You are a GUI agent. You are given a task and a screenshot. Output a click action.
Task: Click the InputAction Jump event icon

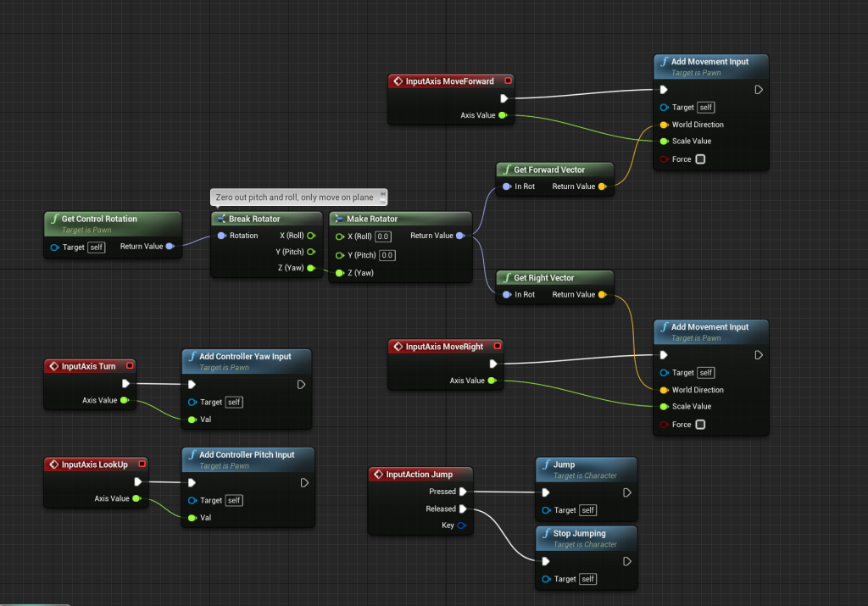pyautogui.click(x=377, y=475)
